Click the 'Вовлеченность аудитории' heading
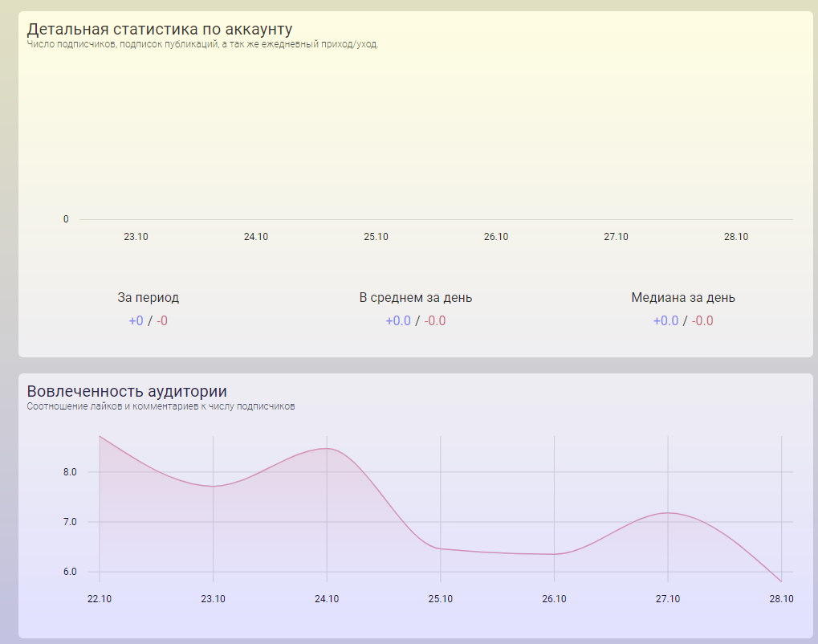The width and height of the screenshot is (818, 644). [127, 392]
